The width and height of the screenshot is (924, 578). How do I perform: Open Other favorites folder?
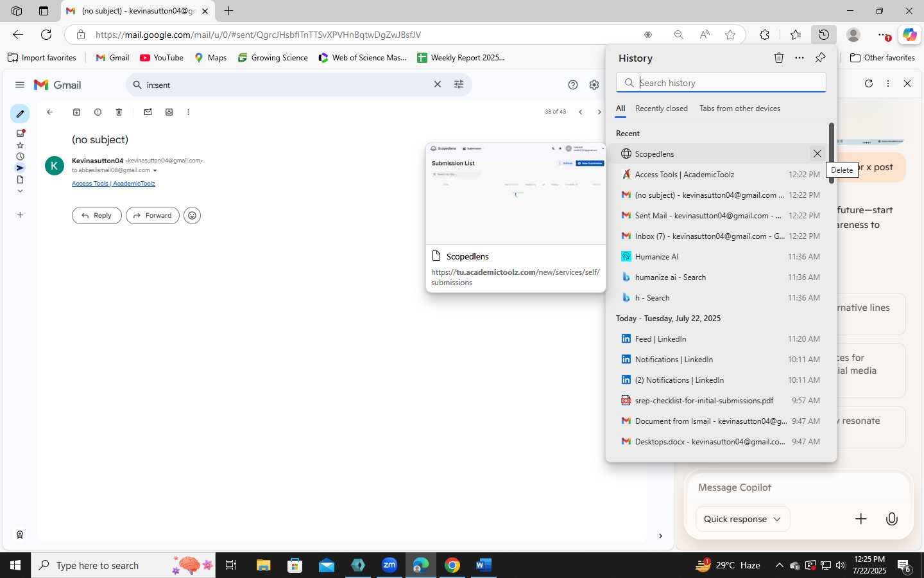[882, 58]
